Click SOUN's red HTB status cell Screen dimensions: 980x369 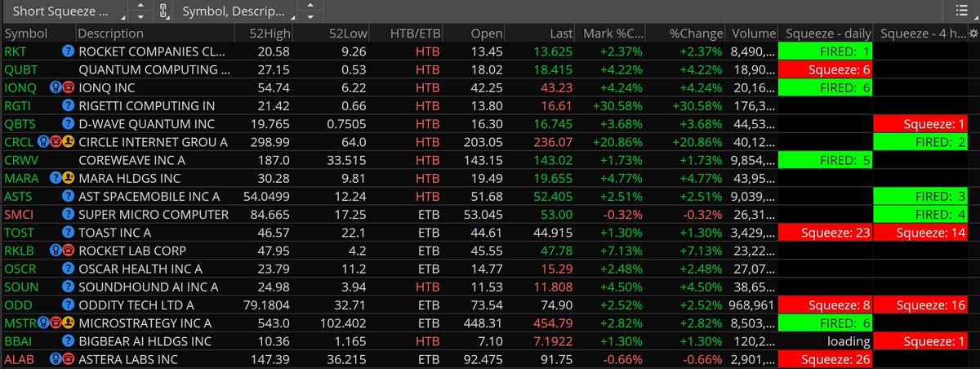coord(427,287)
